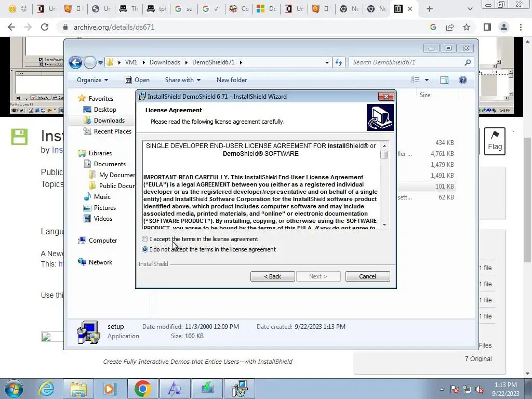Click the Downloads breadcrumb in address bar

pos(165,62)
